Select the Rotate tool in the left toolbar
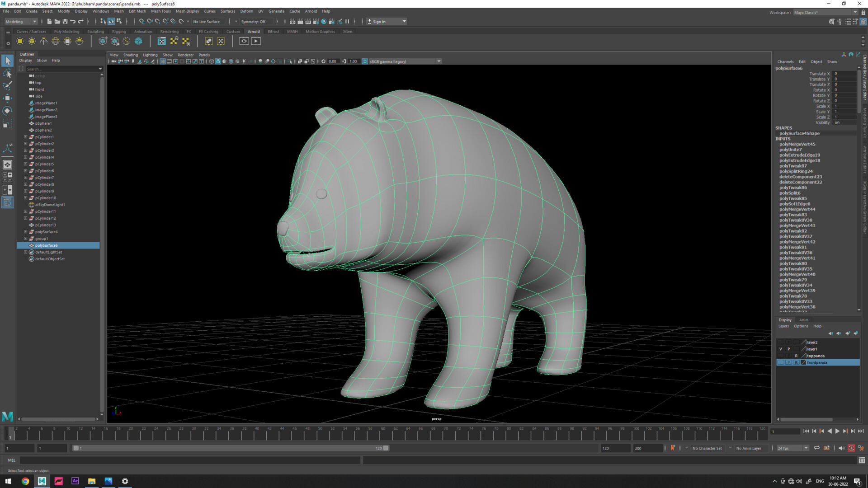Image resolution: width=868 pixels, height=488 pixels. tap(8, 110)
